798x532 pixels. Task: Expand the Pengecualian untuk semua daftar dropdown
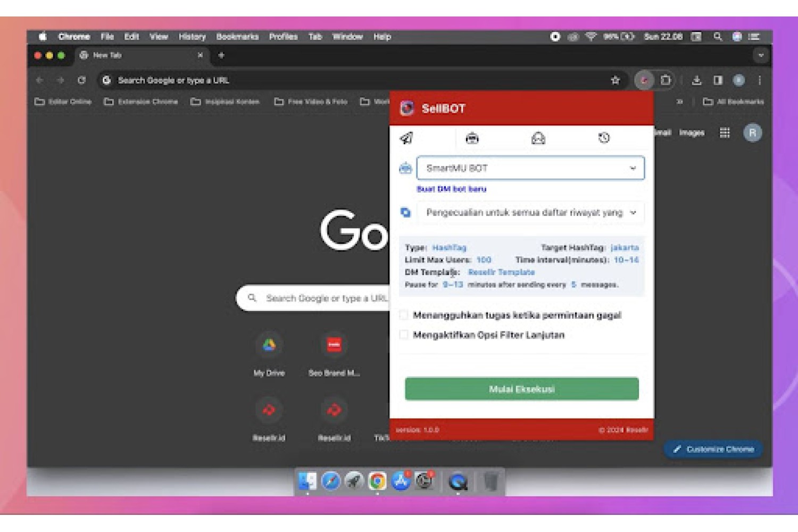(x=530, y=212)
